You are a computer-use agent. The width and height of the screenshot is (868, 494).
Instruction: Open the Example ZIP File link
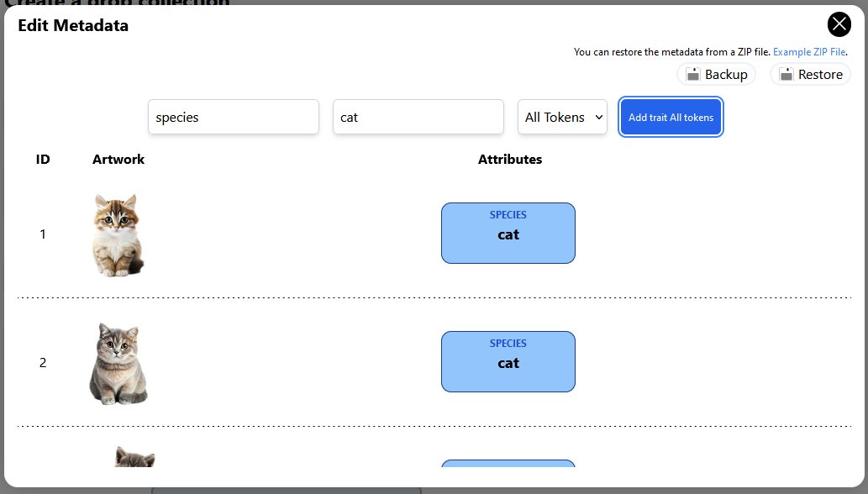(x=809, y=52)
